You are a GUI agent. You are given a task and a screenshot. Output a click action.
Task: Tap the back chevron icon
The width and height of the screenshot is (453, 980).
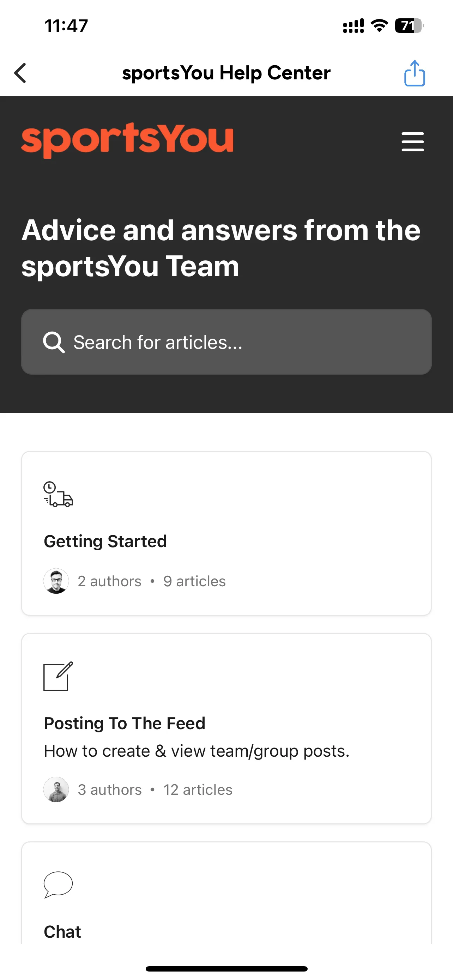click(x=20, y=73)
